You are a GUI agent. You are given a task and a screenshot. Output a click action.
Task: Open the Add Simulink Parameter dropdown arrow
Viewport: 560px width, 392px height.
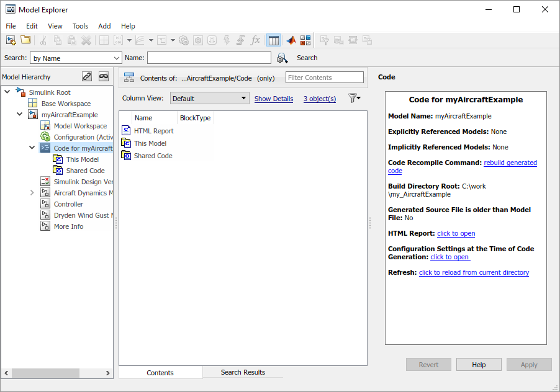click(x=129, y=40)
